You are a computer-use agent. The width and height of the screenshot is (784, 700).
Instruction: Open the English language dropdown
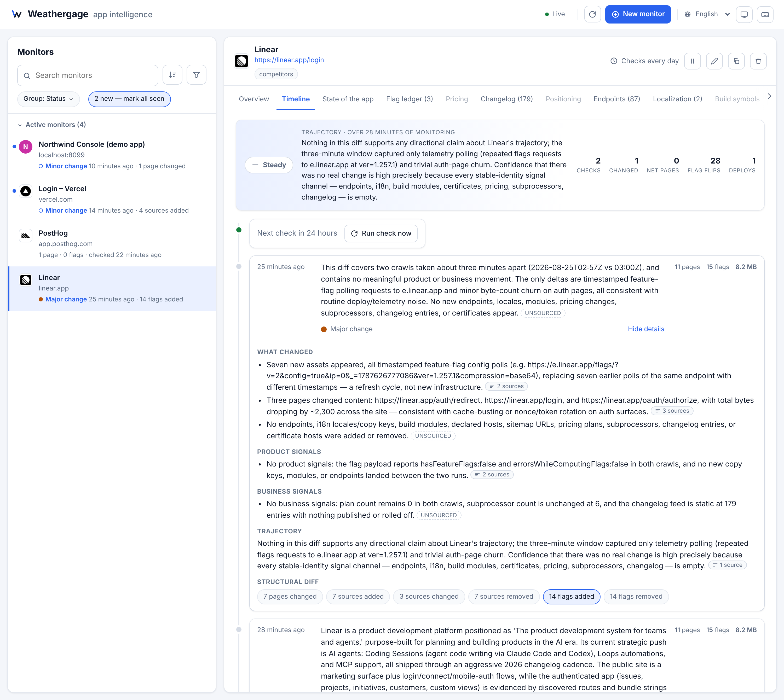click(x=707, y=14)
